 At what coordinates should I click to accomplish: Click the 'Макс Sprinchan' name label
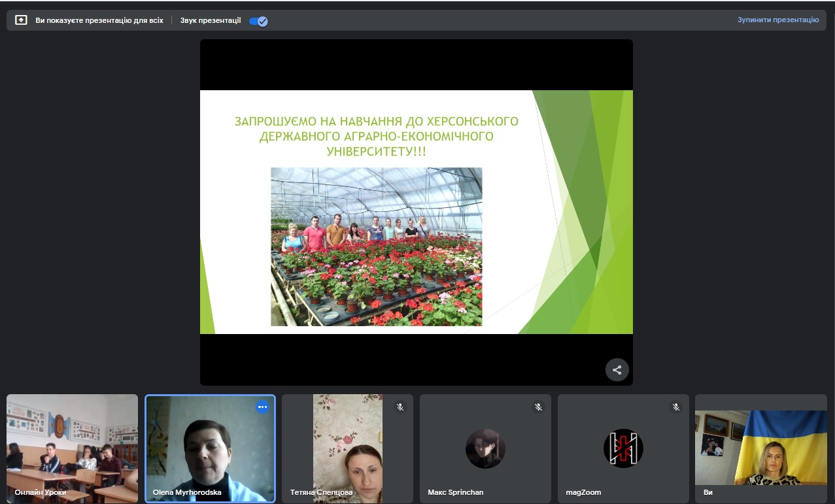[x=456, y=492]
